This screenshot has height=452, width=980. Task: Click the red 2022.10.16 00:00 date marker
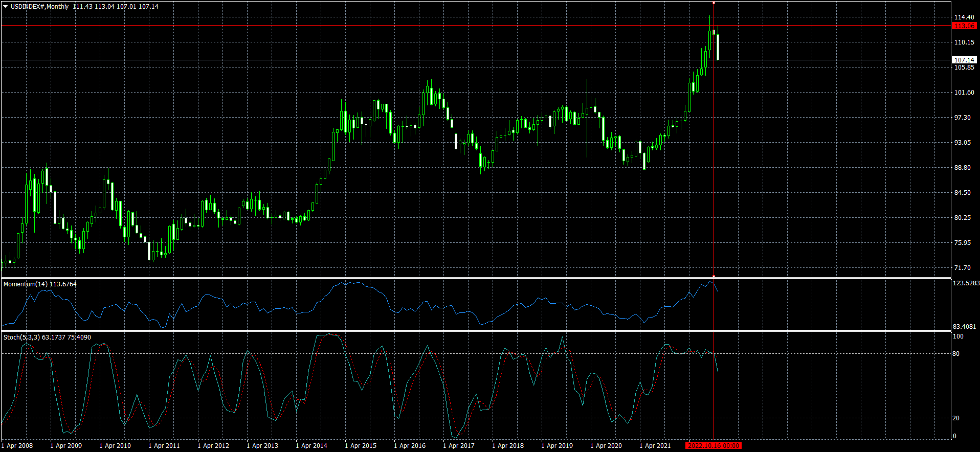pyautogui.click(x=714, y=445)
